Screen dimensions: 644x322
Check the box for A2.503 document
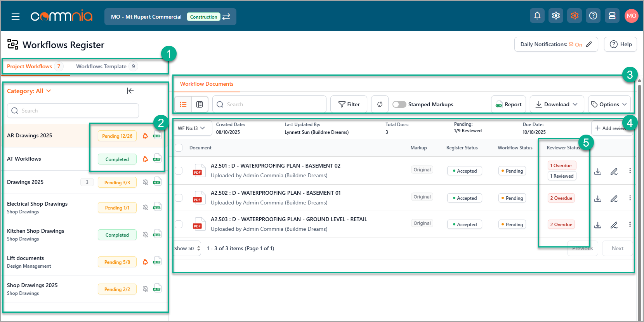click(179, 224)
